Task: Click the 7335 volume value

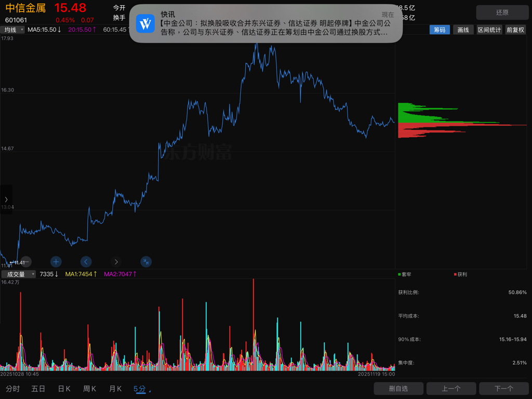Action: tap(49, 274)
